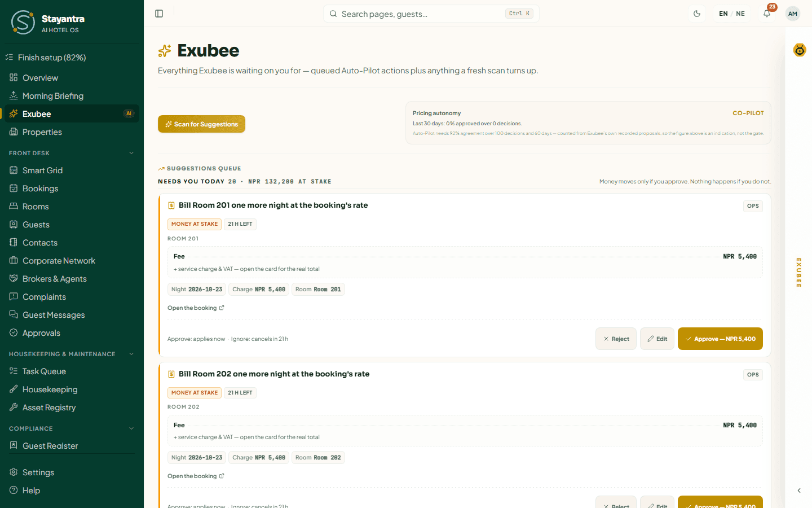
Task: Click the Asset Registry wrench icon
Action: pos(14,407)
